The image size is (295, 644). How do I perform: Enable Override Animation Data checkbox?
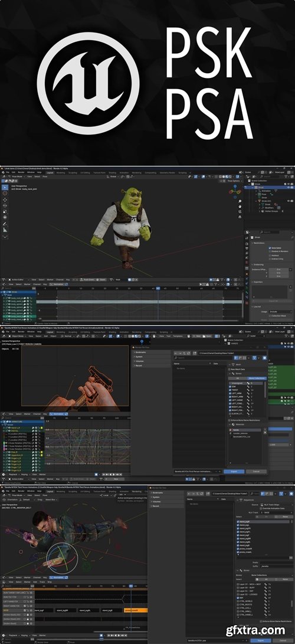coord(261,509)
